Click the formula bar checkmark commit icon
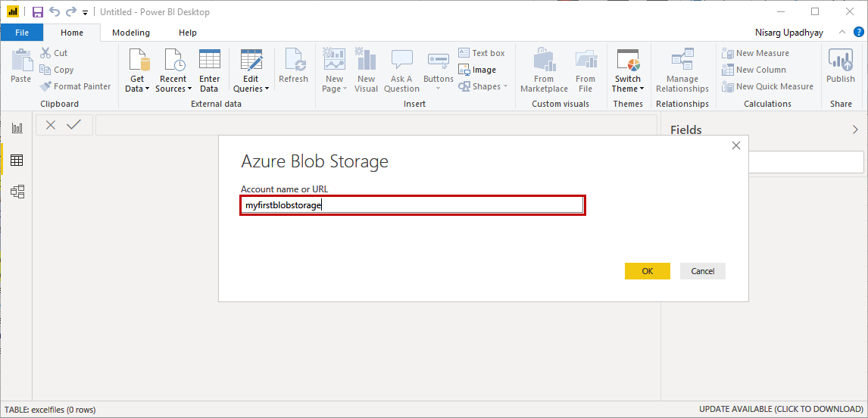The height and width of the screenshot is (418, 868). click(x=73, y=125)
